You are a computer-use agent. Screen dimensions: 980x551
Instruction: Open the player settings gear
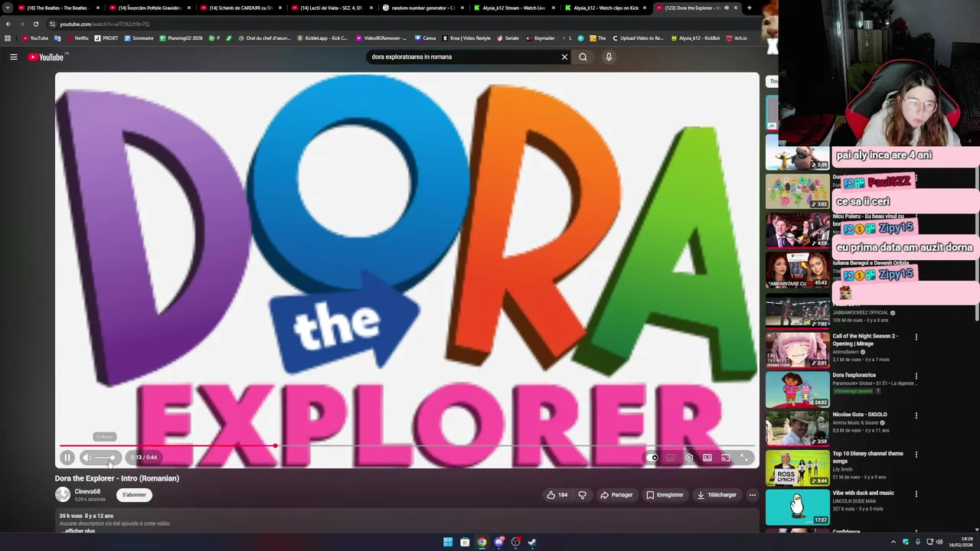click(689, 458)
